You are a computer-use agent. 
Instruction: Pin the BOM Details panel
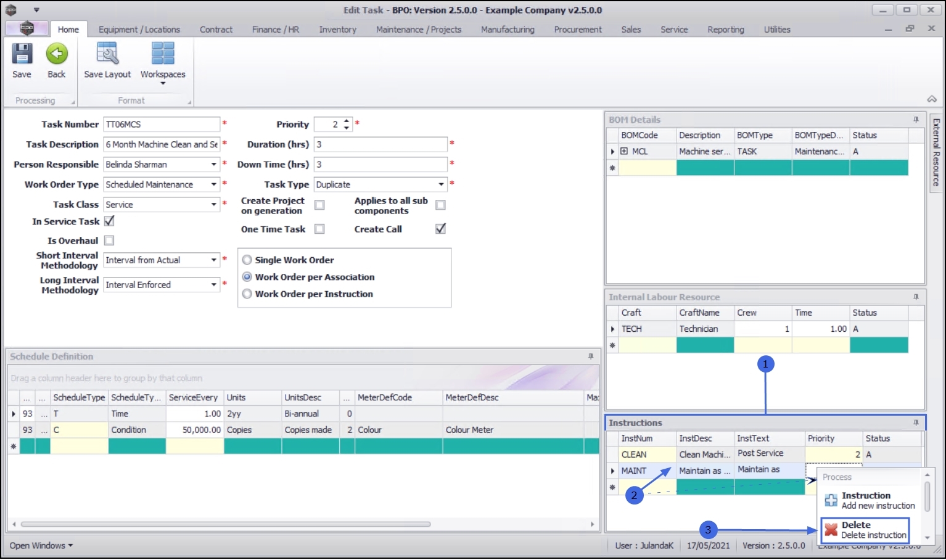916,120
